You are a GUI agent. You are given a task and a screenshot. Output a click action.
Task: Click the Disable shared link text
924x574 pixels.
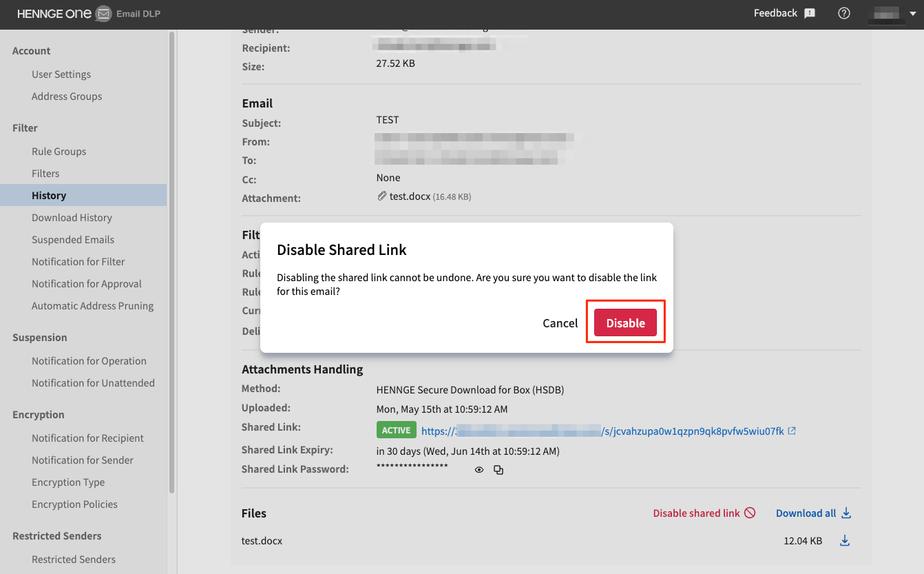[x=697, y=513]
